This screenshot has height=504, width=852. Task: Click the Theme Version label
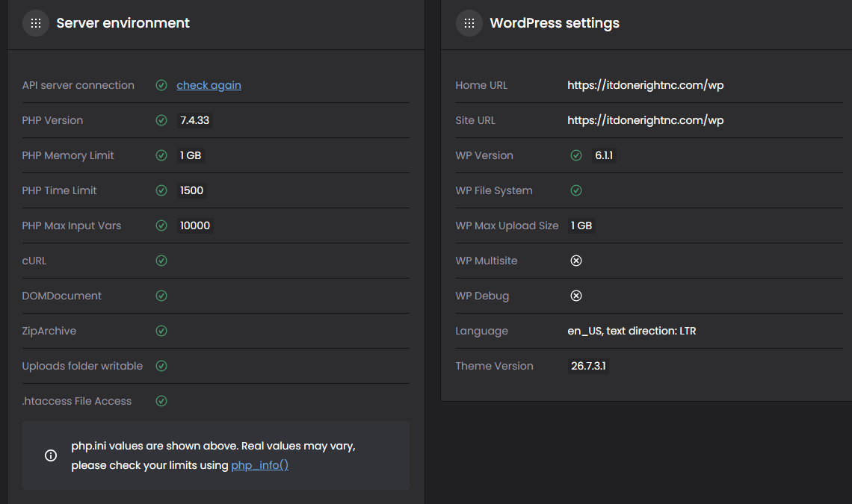495,366
